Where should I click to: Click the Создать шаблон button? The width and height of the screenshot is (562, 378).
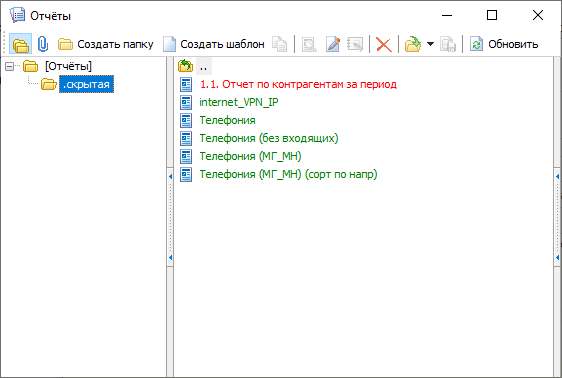click(214, 44)
